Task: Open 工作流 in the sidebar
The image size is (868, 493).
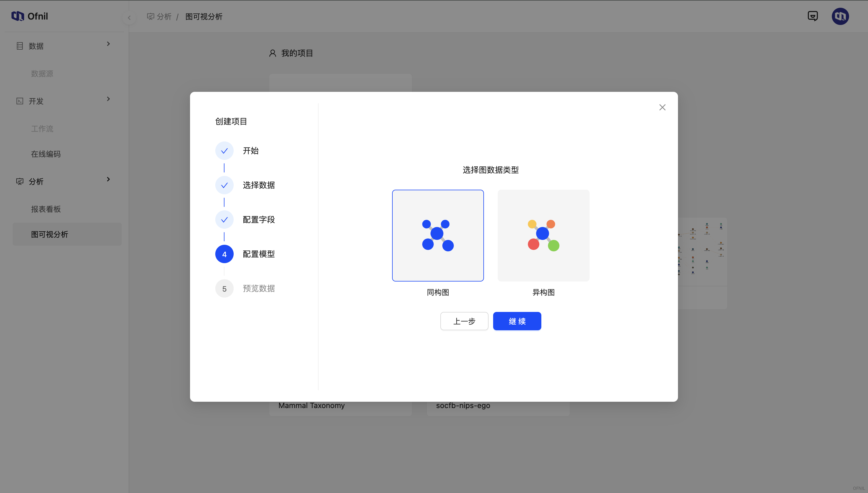Action: [42, 129]
